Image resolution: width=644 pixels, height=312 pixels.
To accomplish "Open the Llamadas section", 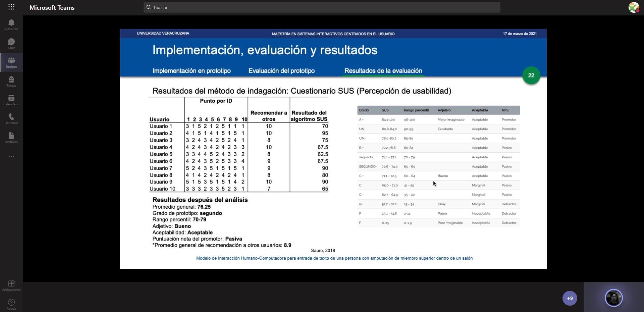I will [11, 119].
